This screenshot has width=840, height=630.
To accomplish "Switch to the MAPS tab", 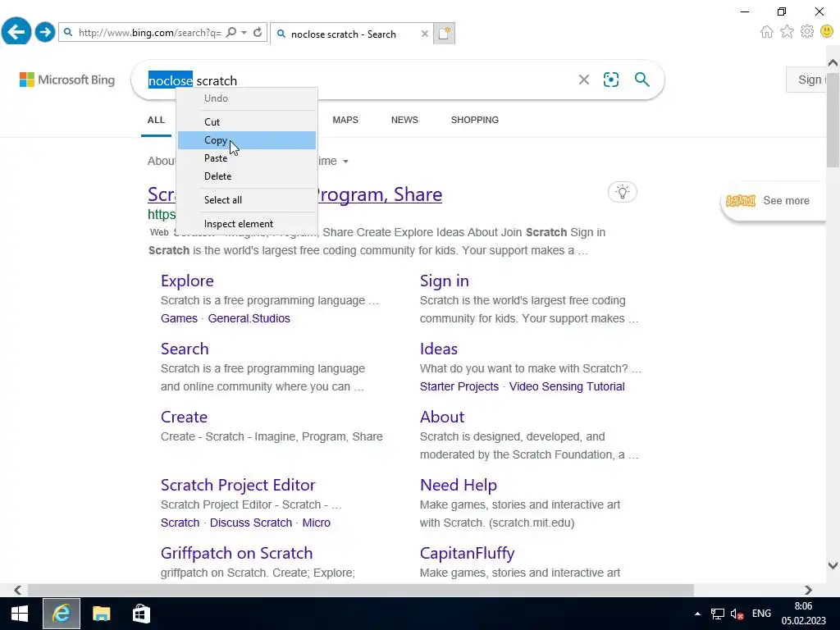I will coord(345,120).
